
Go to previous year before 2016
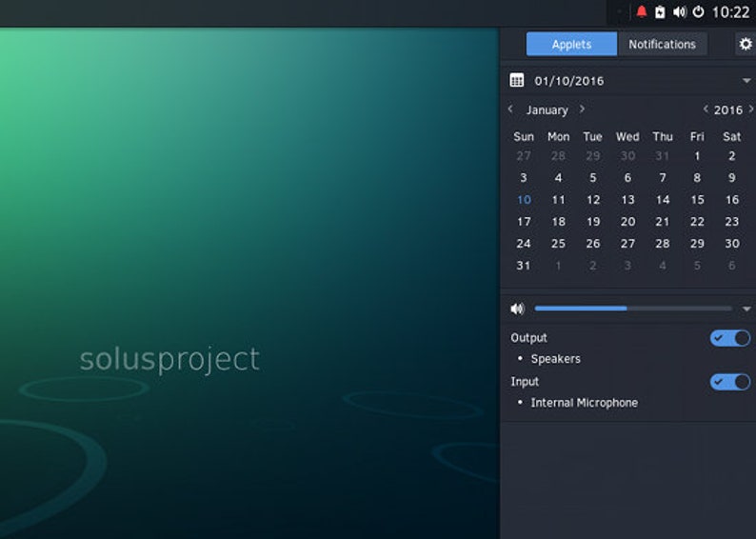tap(706, 110)
